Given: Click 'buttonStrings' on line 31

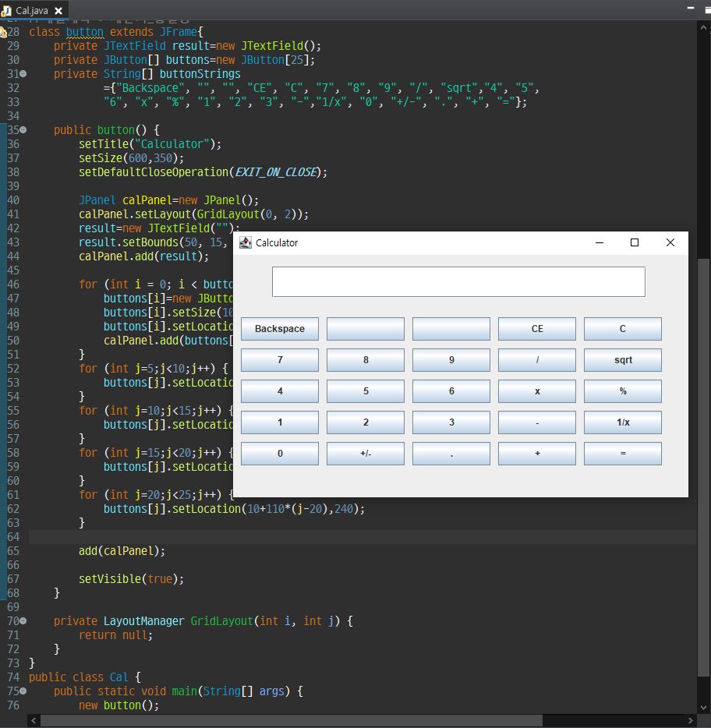Looking at the screenshot, I should [x=200, y=74].
